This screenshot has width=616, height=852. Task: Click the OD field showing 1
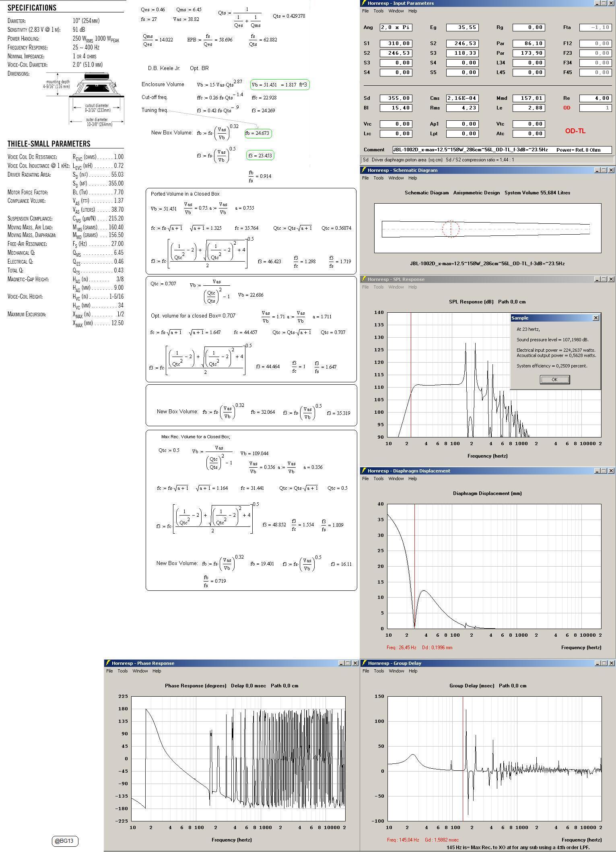click(x=595, y=108)
